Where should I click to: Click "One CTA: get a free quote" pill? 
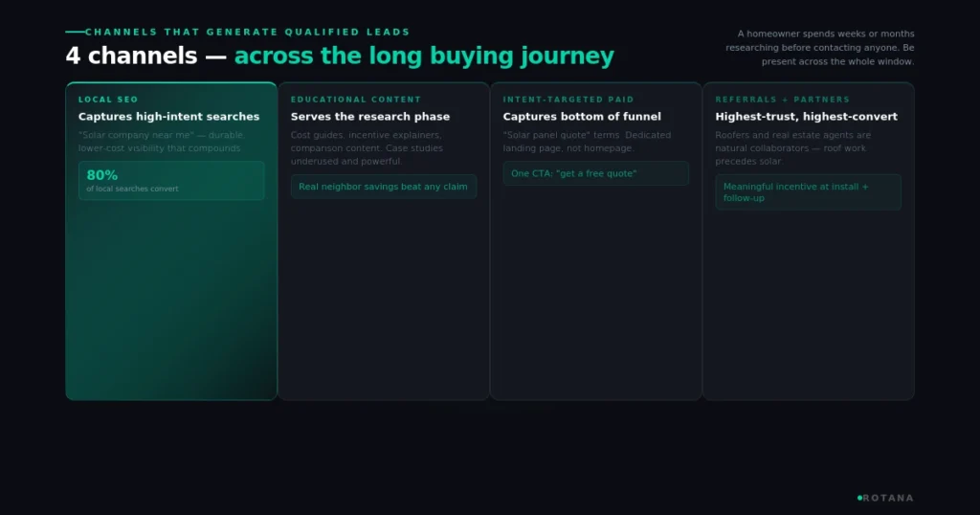point(595,173)
